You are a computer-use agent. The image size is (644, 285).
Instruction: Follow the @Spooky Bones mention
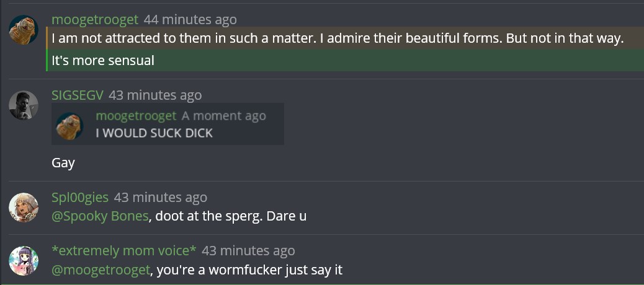click(x=100, y=216)
